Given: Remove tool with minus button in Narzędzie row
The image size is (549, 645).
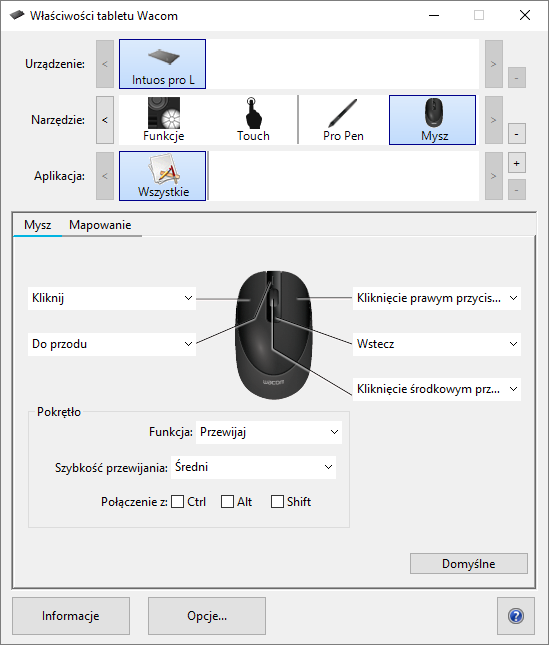Looking at the screenshot, I should point(517,134).
